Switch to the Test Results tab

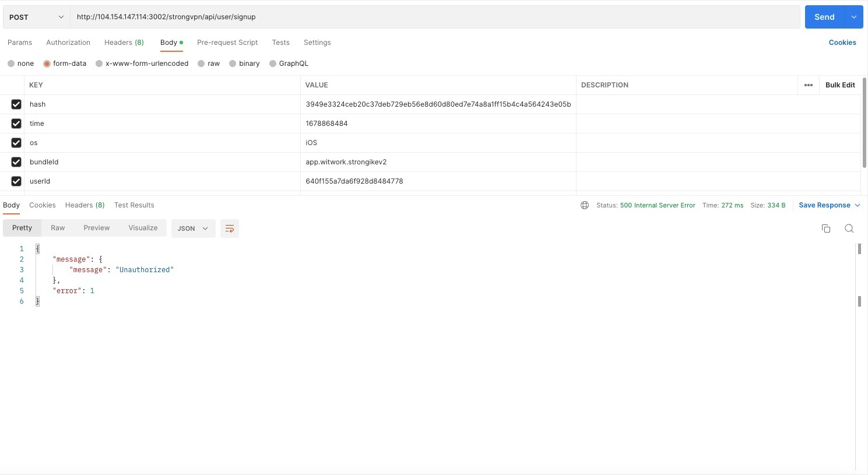(x=134, y=205)
